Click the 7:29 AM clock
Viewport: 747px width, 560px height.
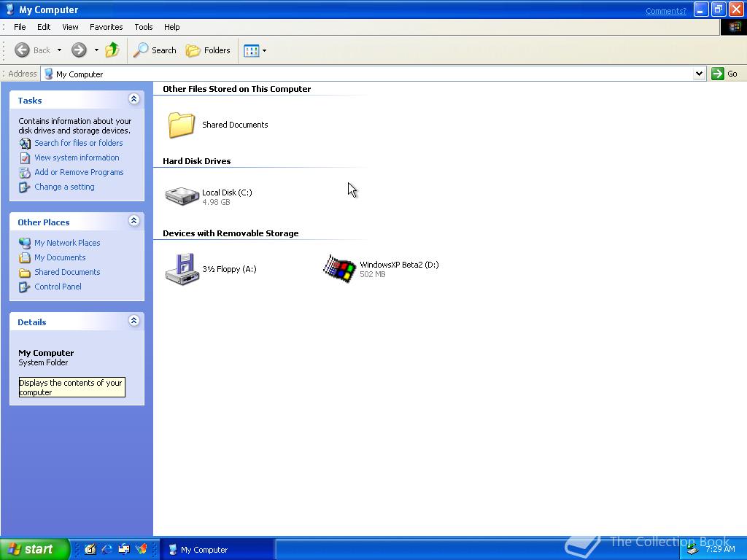tap(720, 549)
